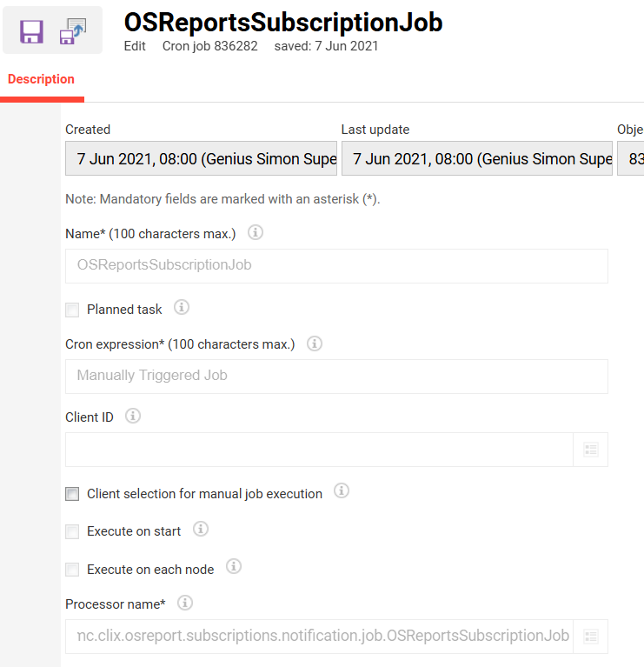Show info for Execute on each node

233,567
